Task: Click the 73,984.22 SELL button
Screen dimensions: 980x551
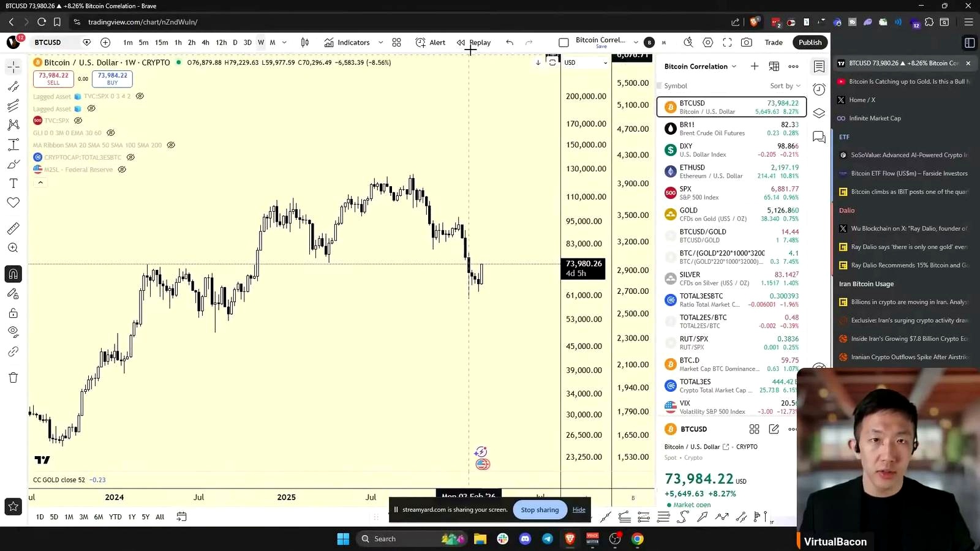Action: tap(53, 78)
